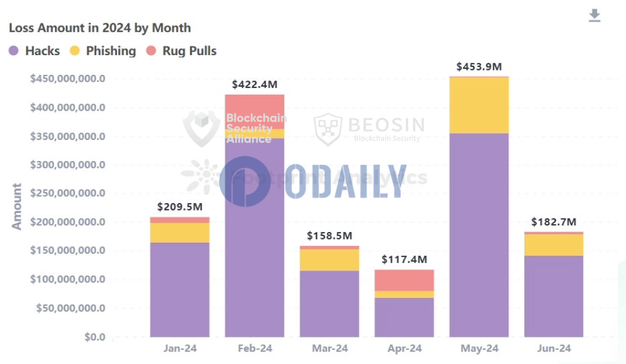This screenshot has width=626, height=364.
Task: Click the Jan-24 yellow Phishing segment
Action: point(180,233)
